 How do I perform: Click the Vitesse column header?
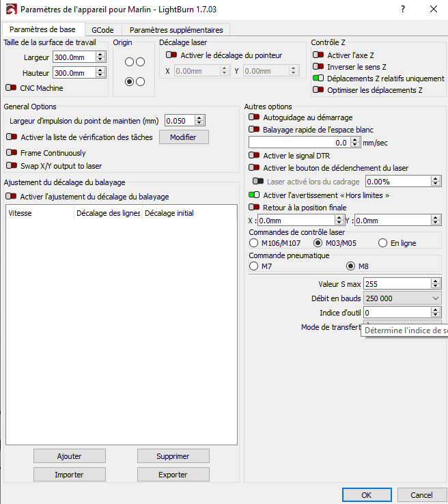coord(40,213)
